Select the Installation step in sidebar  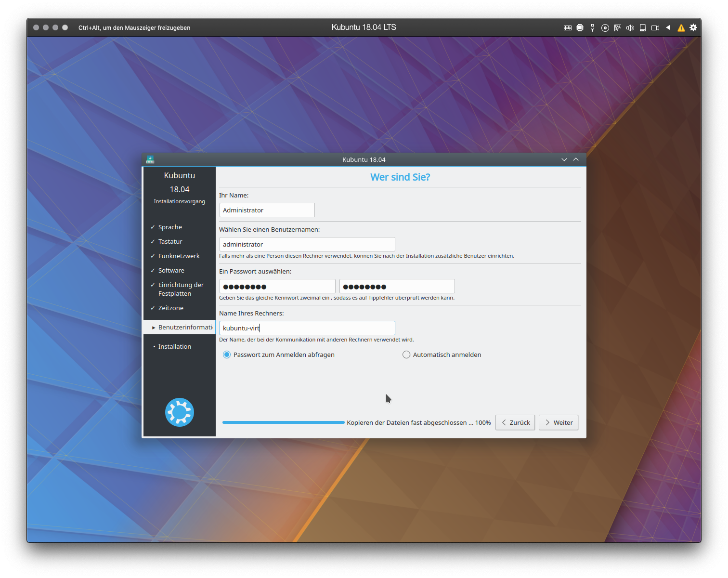[x=175, y=346]
